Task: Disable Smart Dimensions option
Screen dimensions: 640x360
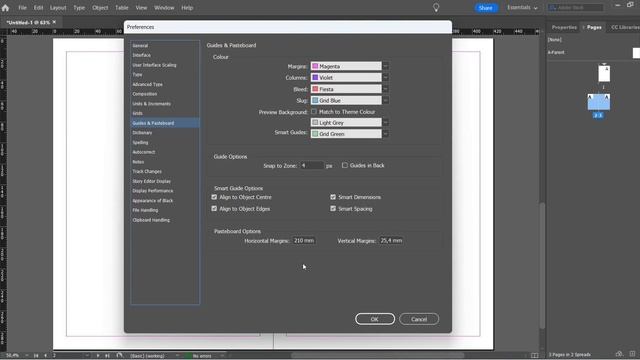Action: pyautogui.click(x=333, y=197)
